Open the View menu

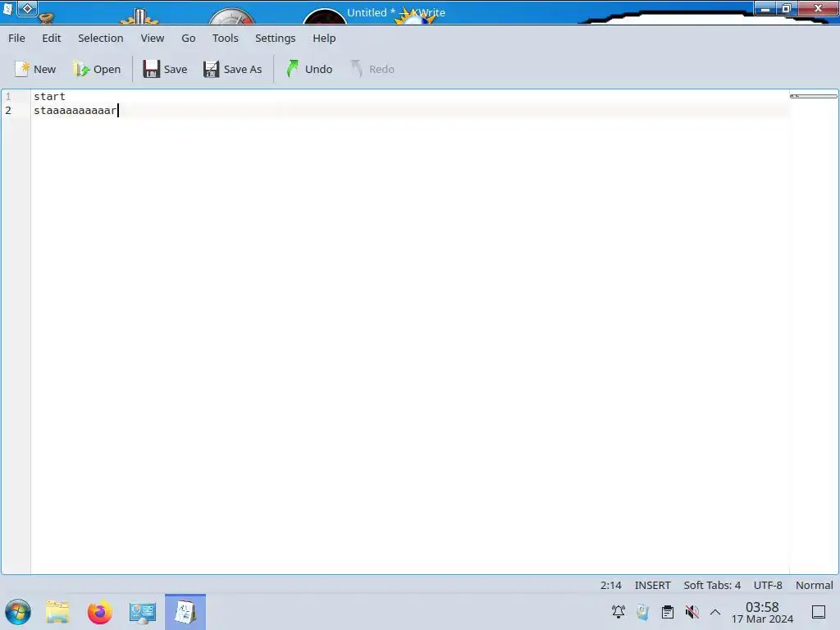pos(152,38)
